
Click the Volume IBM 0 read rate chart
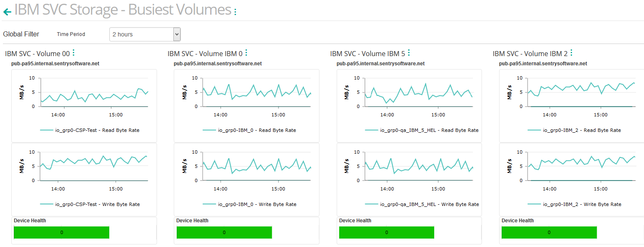click(251, 94)
